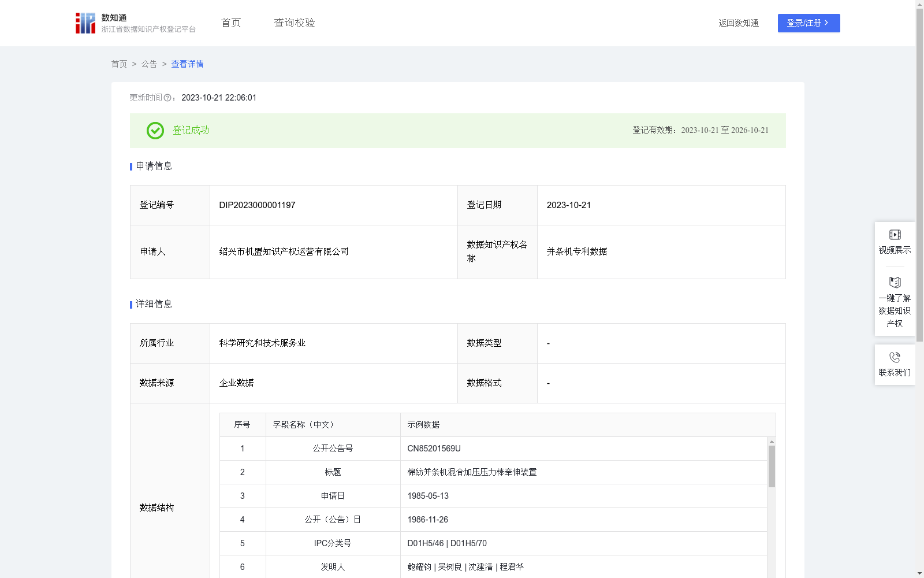Click the 序号 column header
The image size is (924, 578).
[242, 425]
